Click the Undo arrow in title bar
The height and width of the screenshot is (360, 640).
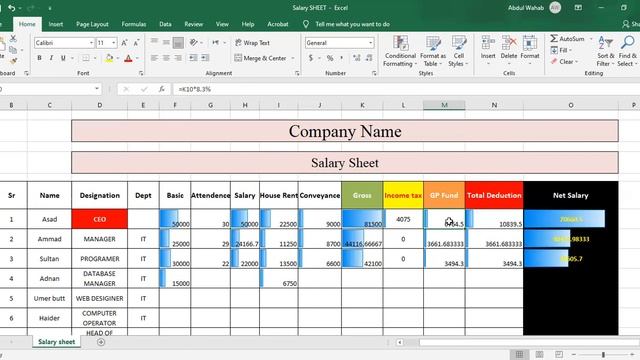coord(11,8)
